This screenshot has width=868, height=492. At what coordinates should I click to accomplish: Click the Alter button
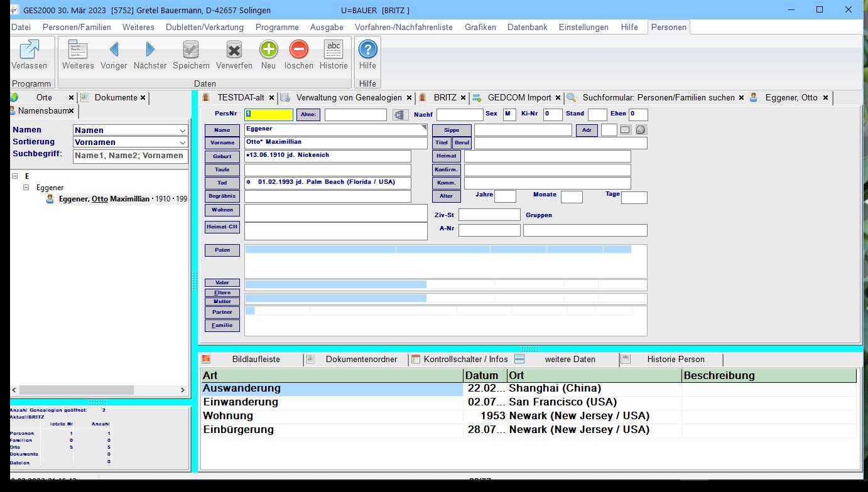447,196
